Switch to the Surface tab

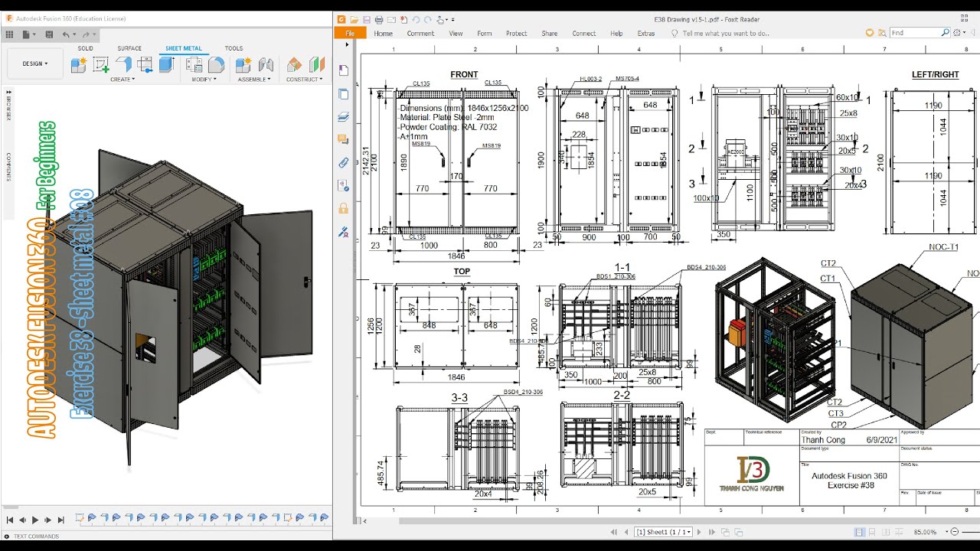click(x=129, y=48)
